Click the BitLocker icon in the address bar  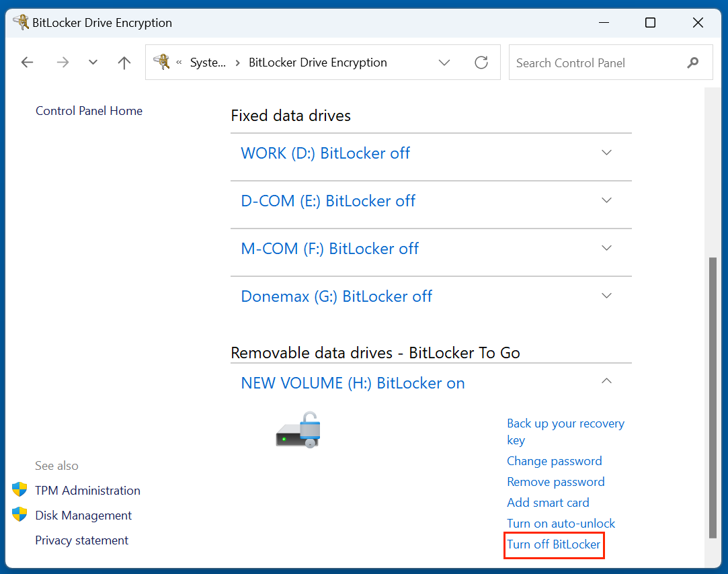[x=161, y=62]
